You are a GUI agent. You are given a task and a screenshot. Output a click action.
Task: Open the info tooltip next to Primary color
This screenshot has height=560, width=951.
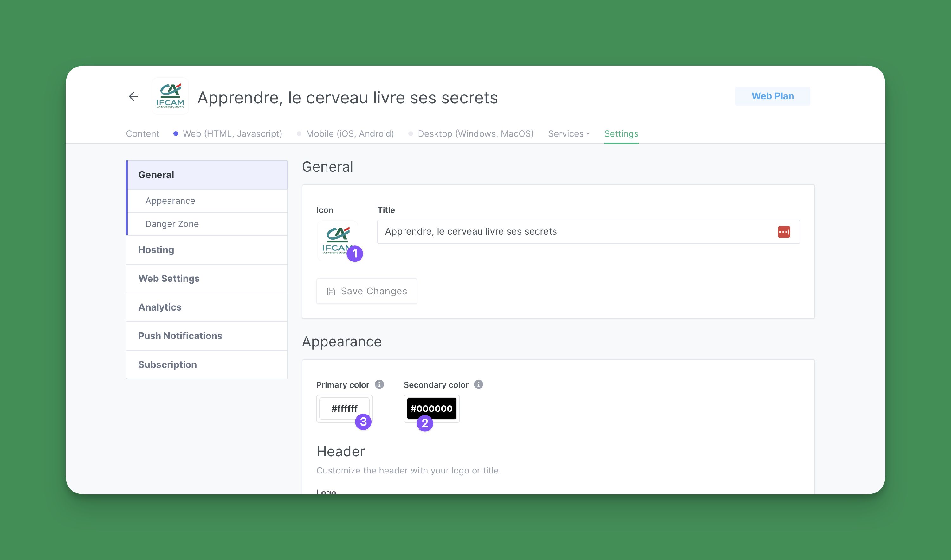(x=380, y=384)
